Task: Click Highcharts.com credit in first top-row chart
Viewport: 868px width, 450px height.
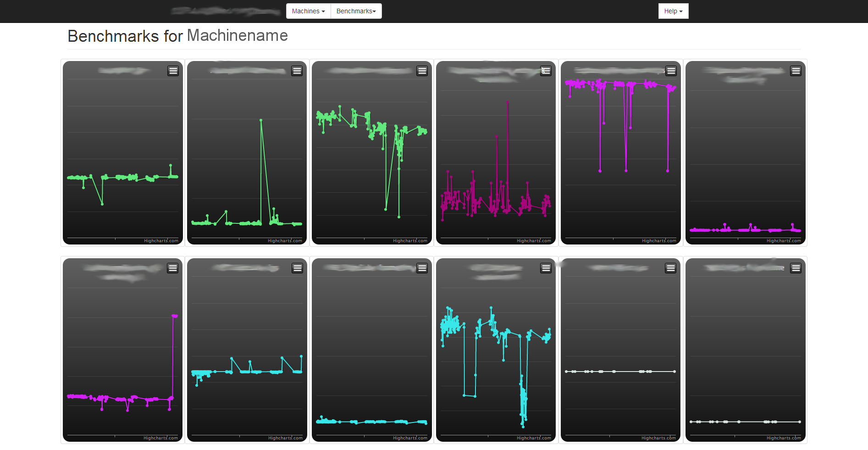Action: (161, 241)
